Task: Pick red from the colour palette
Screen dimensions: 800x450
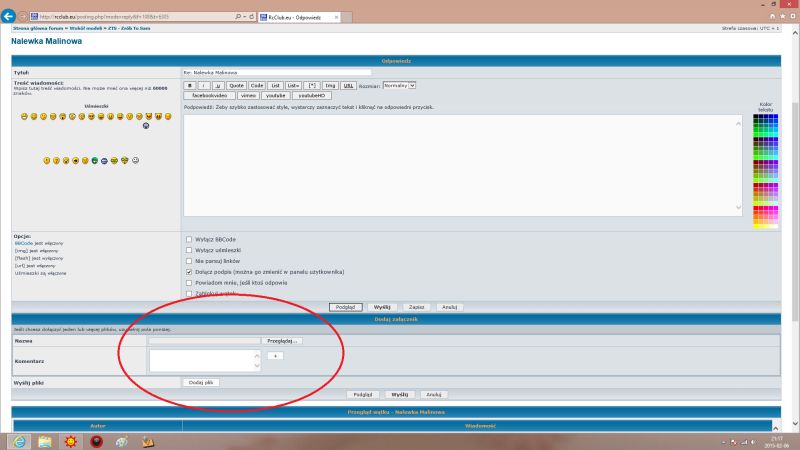Action: [756, 209]
